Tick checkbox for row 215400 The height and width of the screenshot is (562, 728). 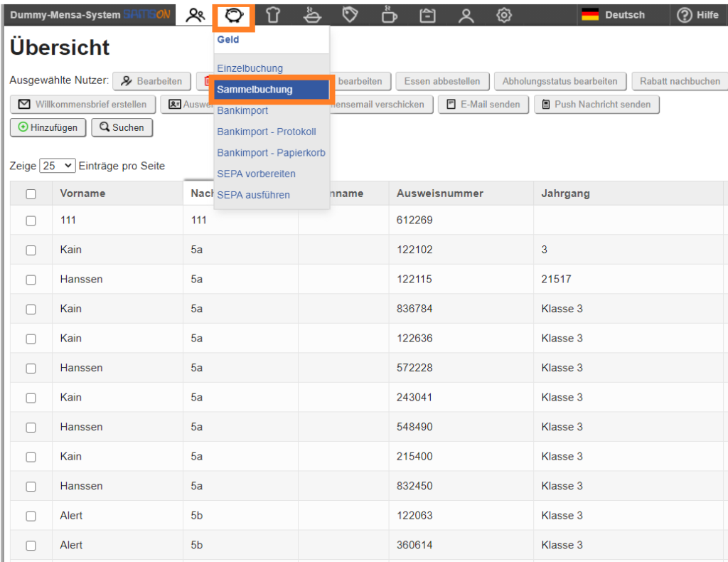click(31, 457)
